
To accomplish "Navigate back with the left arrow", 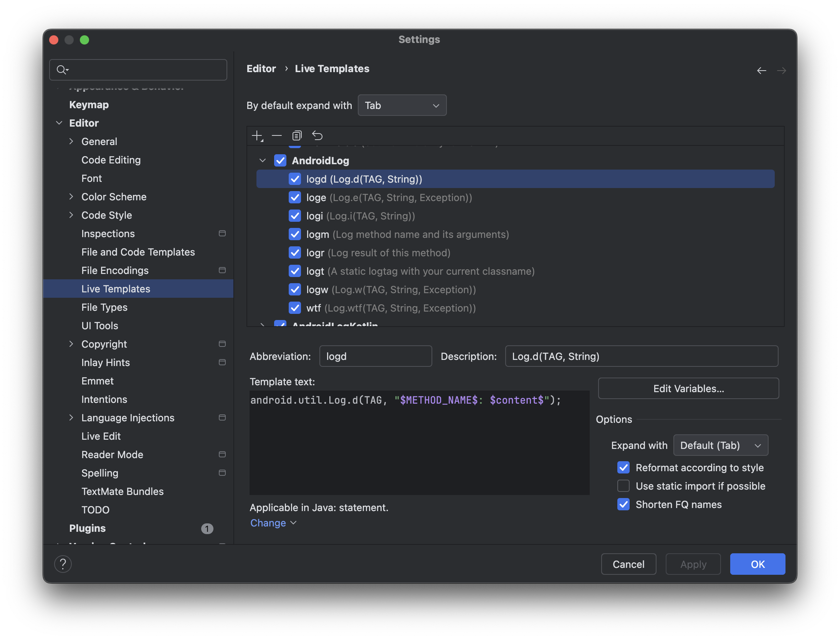I will tap(762, 70).
